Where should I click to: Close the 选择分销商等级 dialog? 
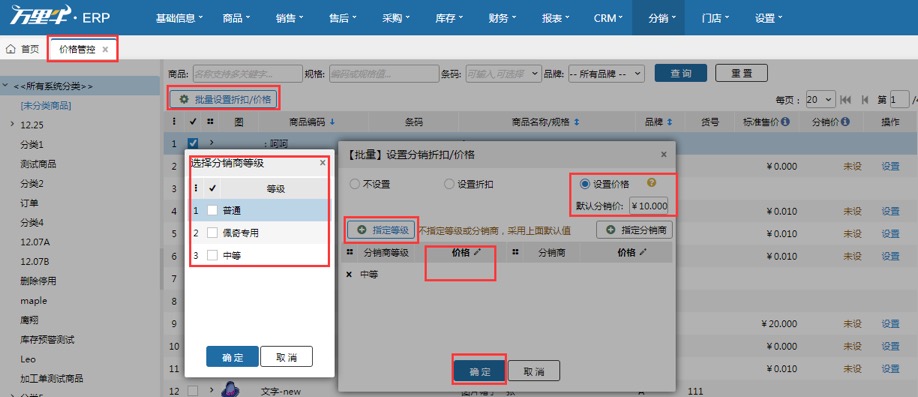coord(323,163)
